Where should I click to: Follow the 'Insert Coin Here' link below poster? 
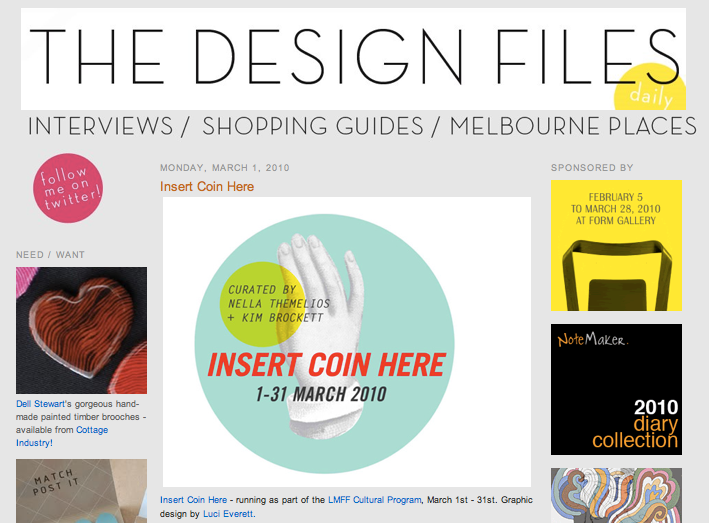click(194, 500)
